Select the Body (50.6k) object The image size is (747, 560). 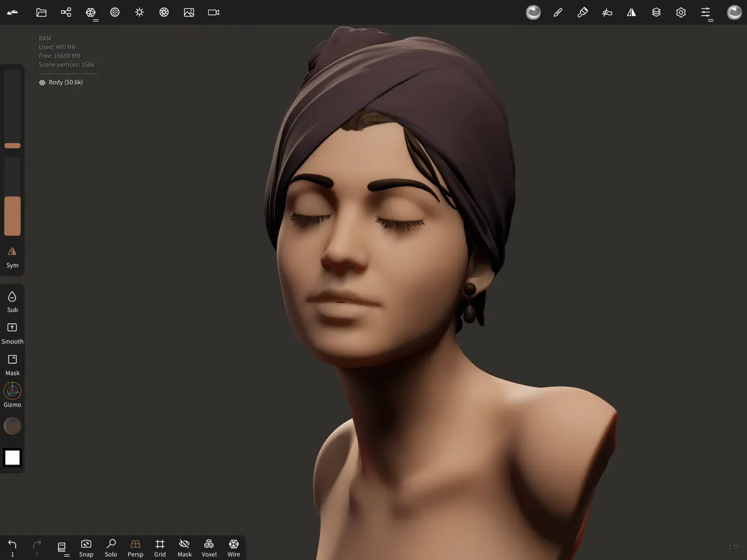click(65, 82)
